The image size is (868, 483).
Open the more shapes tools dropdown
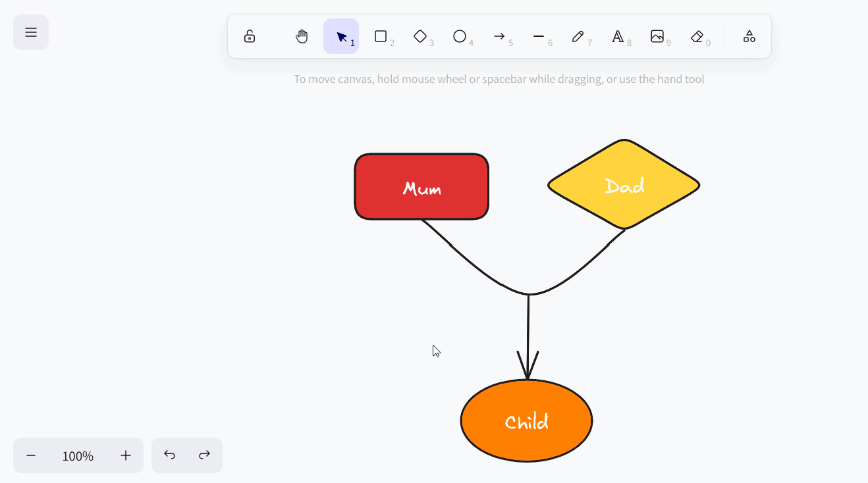[749, 36]
